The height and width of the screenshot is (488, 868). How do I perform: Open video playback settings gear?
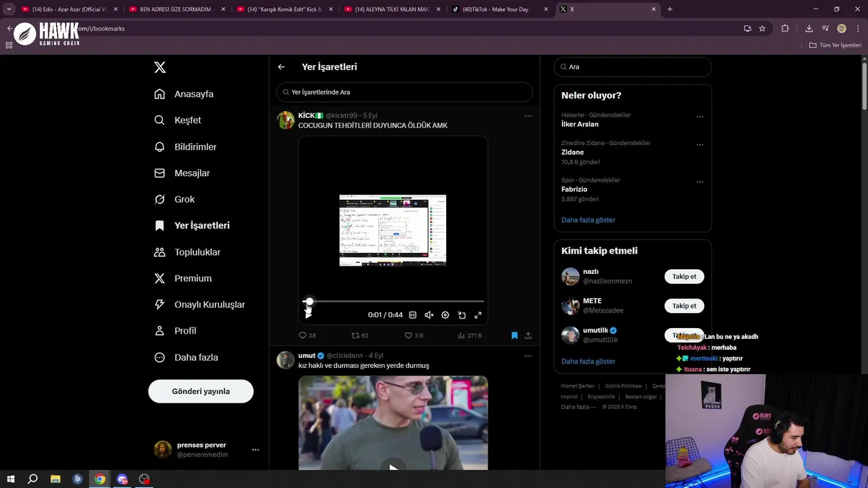pyautogui.click(x=445, y=315)
